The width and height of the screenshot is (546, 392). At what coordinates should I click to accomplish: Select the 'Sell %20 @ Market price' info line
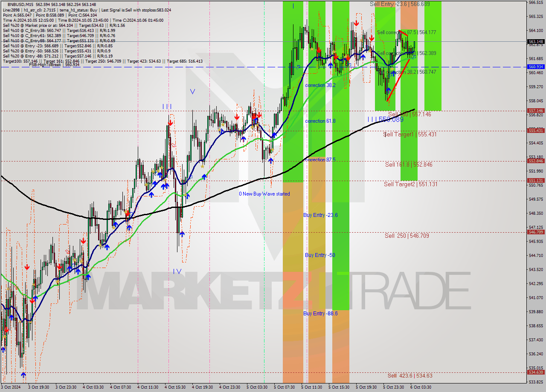(x=64, y=25)
